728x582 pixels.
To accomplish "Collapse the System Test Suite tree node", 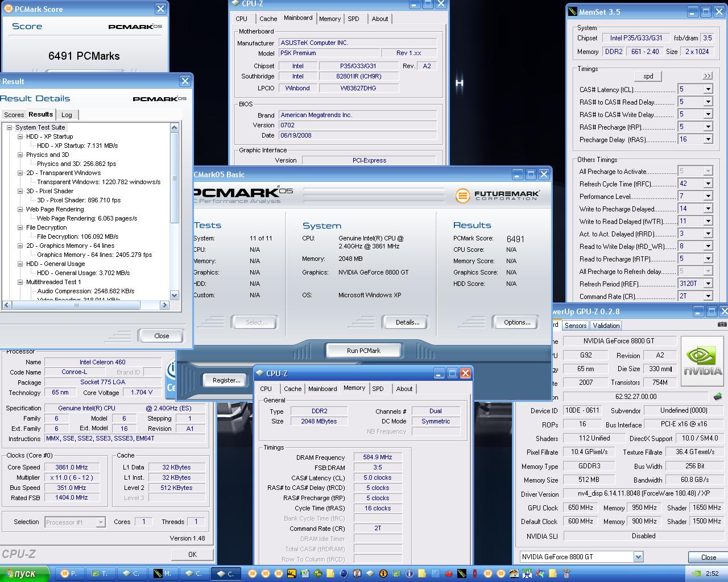I will pyautogui.click(x=10, y=127).
